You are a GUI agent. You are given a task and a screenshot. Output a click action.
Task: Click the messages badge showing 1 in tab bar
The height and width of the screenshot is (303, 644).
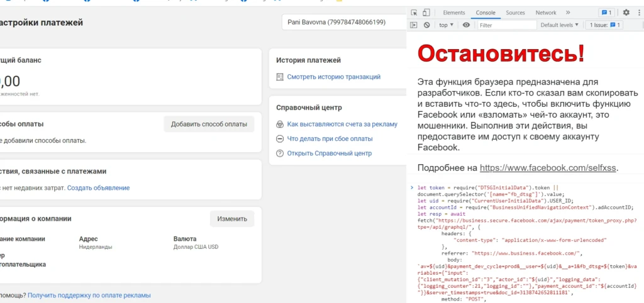click(x=607, y=13)
